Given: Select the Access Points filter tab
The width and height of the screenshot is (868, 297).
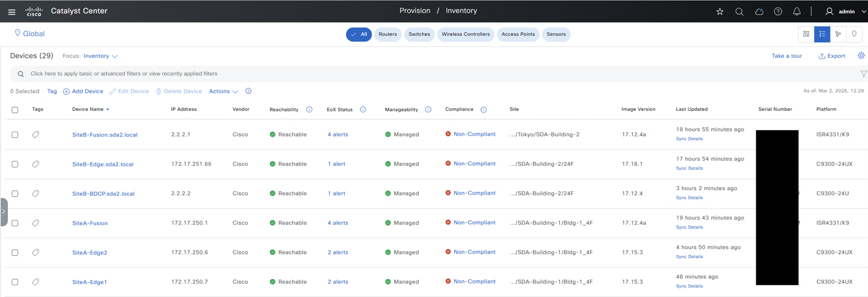Looking at the screenshot, I should 518,35.
